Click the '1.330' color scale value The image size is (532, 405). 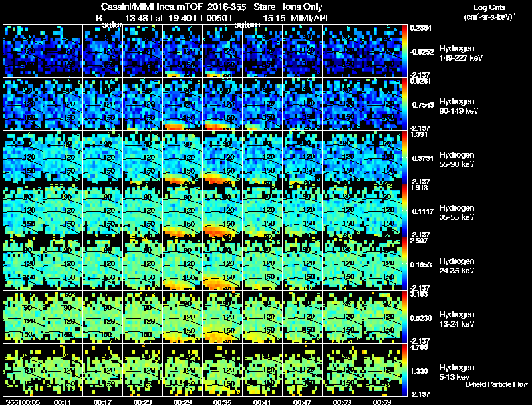pos(420,372)
